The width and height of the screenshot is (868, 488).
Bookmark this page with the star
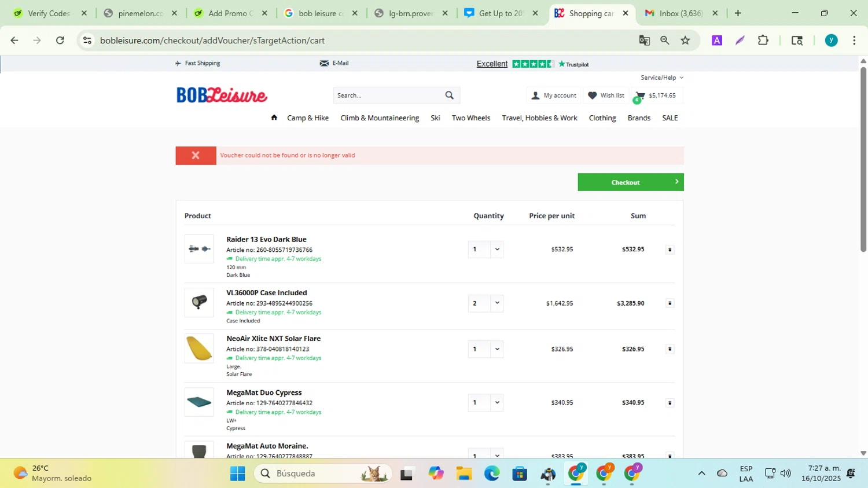coord(686,41)
